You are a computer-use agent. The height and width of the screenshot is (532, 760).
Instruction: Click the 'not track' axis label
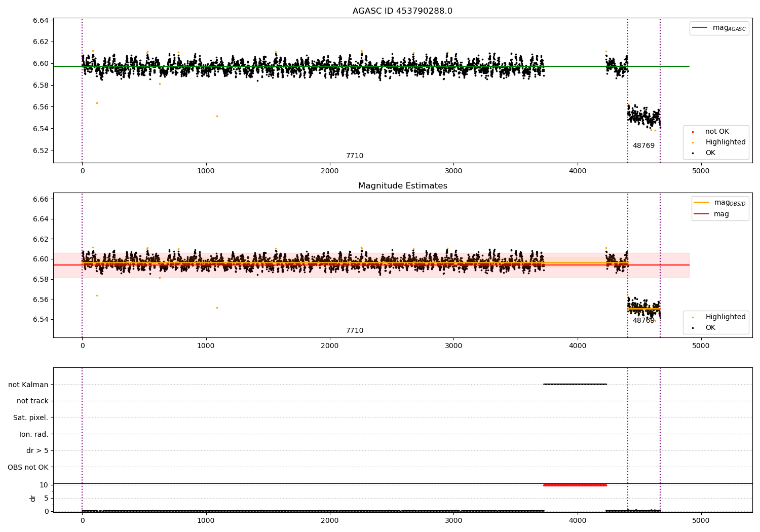32,401
